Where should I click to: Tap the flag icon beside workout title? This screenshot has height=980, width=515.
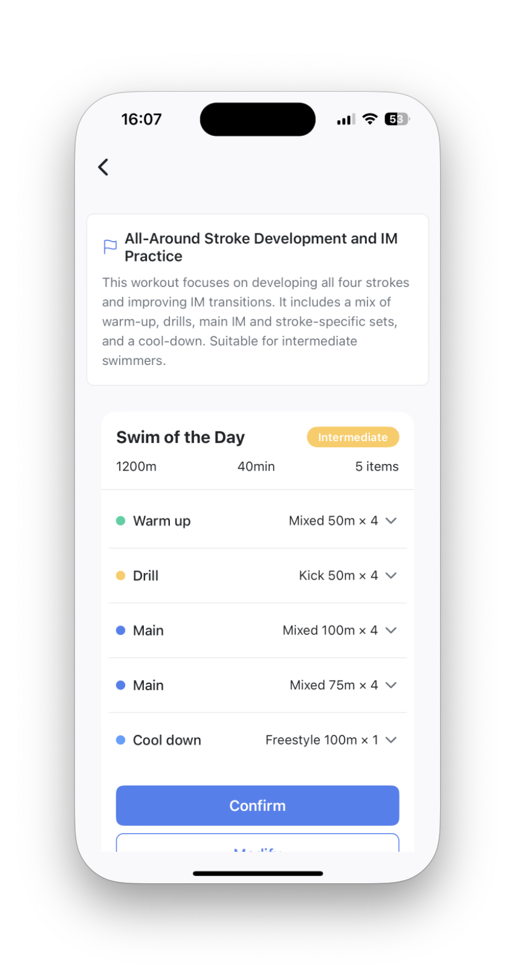click(x=110, y=247)
